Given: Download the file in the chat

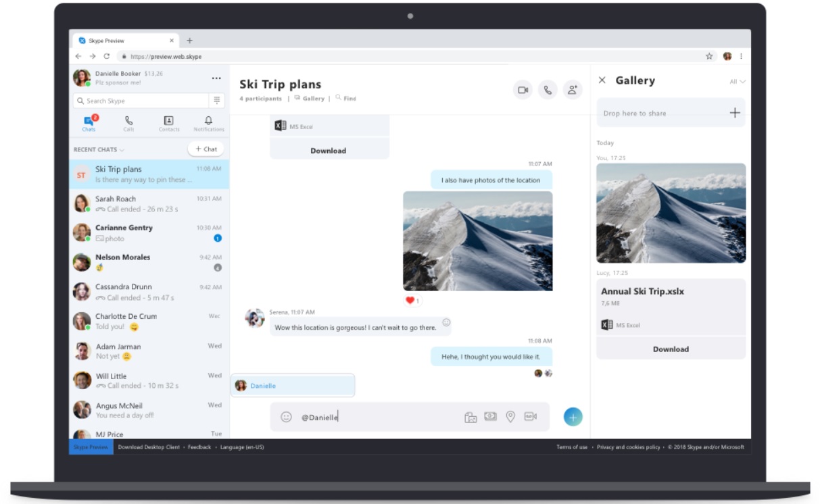Looking at the screenshot, I should tap(329, 151).
